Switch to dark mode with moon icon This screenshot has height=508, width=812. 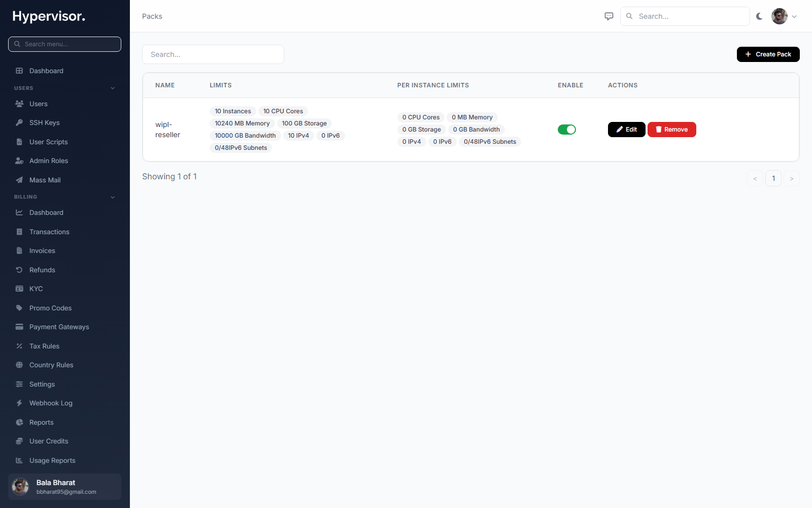pyautogui.click(x=759, y=16)
